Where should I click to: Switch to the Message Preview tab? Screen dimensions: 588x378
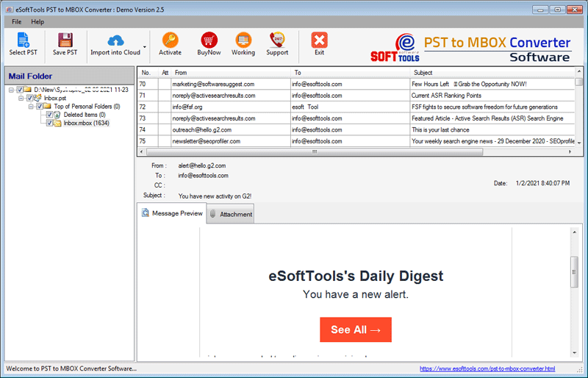pyautogui.click(x=172, y=213)
